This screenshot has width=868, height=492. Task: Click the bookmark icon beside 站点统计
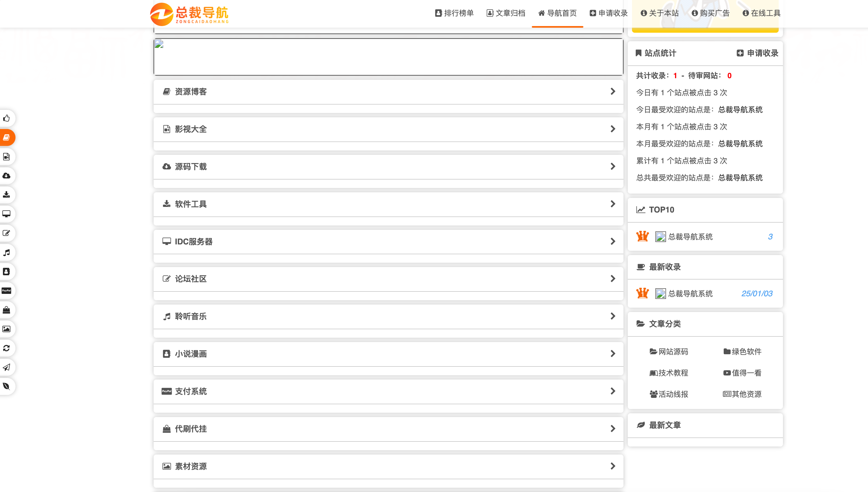[638, 53]
